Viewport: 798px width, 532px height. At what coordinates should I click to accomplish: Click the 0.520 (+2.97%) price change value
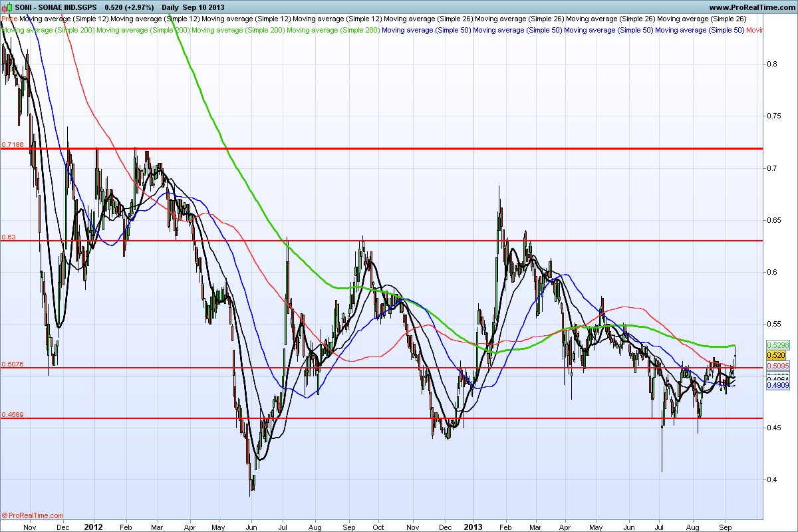pyautogui.click(x=130, y=7)
